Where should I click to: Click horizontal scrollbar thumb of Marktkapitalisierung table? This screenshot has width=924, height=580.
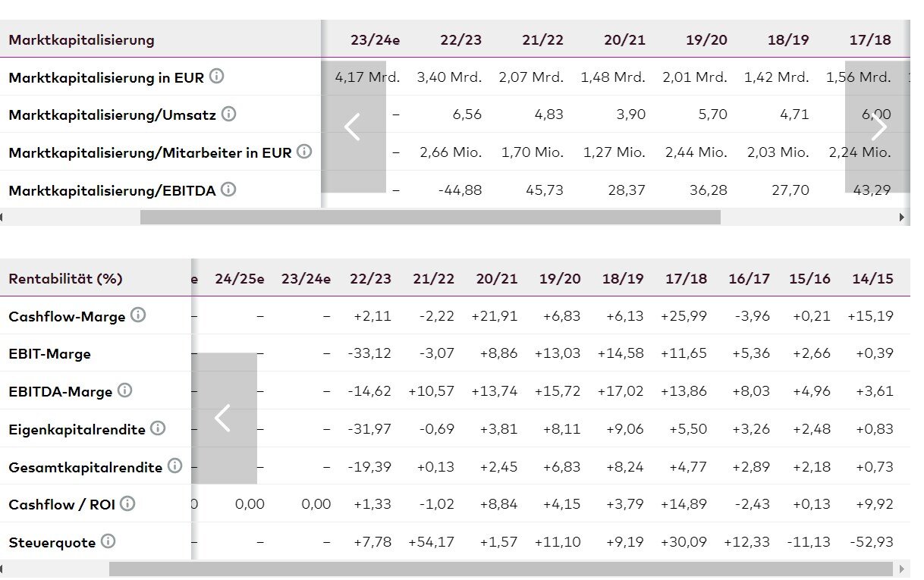tap(429, 218)
